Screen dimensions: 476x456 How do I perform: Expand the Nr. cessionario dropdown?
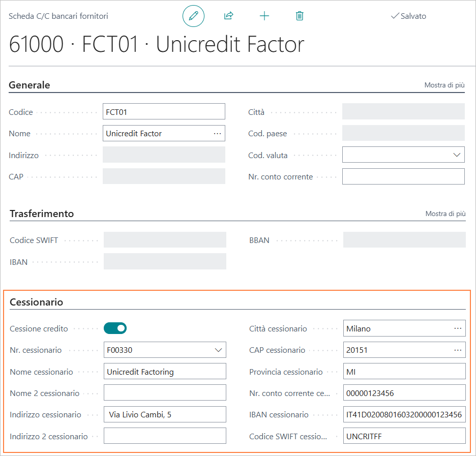click(x=218, y=350)
